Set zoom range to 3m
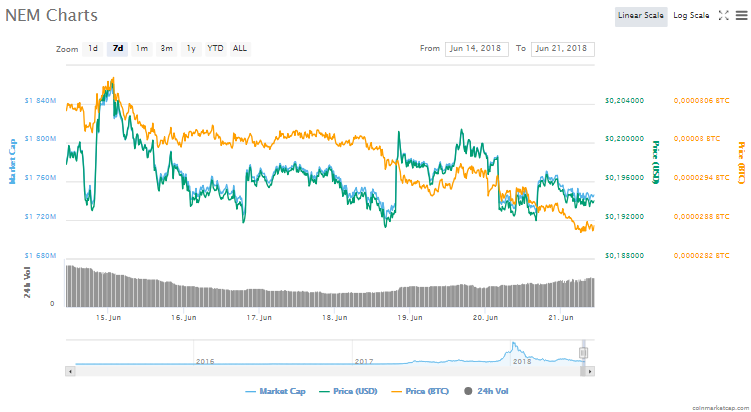 point(166,48)
